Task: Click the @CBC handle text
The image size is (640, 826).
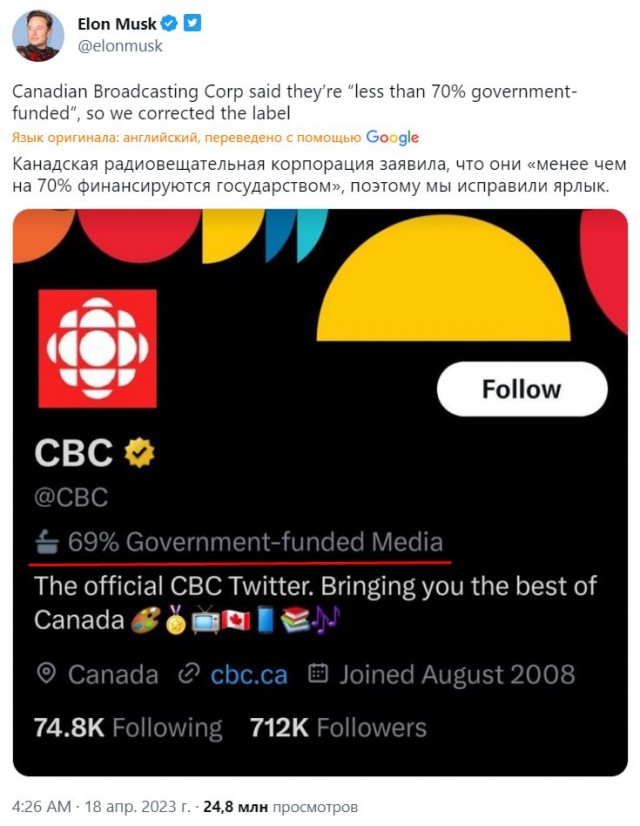Action: pos(71,497)
